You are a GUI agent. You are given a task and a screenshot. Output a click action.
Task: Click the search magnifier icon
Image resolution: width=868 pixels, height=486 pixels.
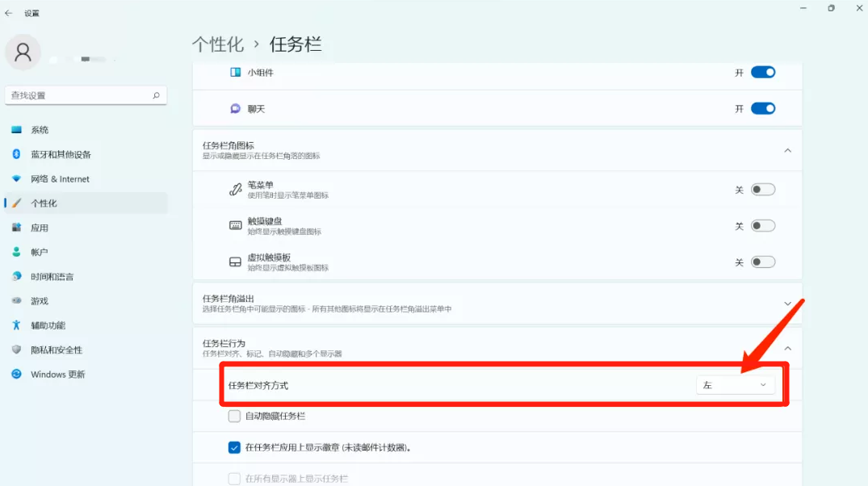point(156,95)
